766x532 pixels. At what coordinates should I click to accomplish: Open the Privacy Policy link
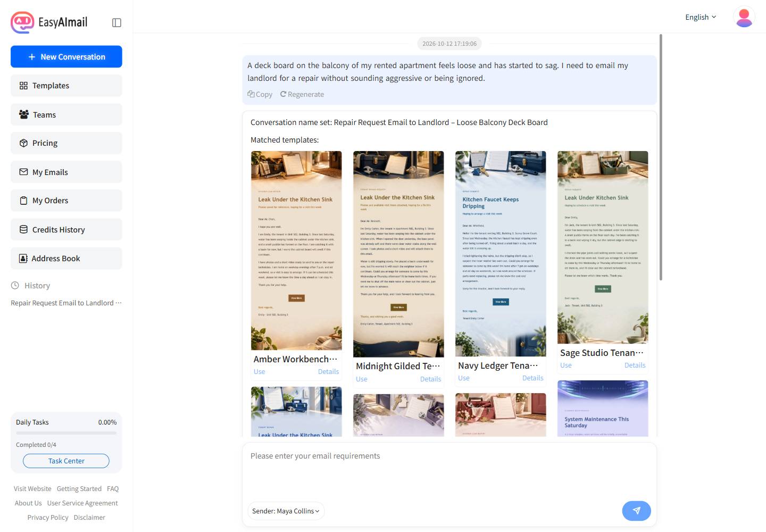click(x=48, y=517)
